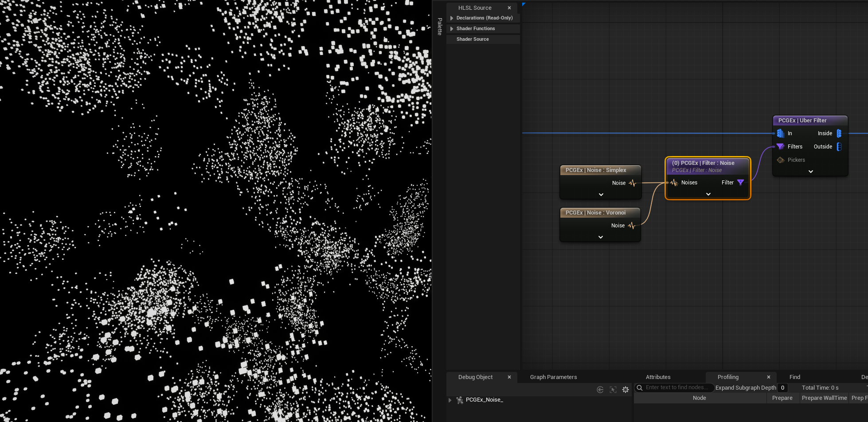Click the debug object back arrow icon
Screen dimensions: 868x422
(x=600, y=390)
